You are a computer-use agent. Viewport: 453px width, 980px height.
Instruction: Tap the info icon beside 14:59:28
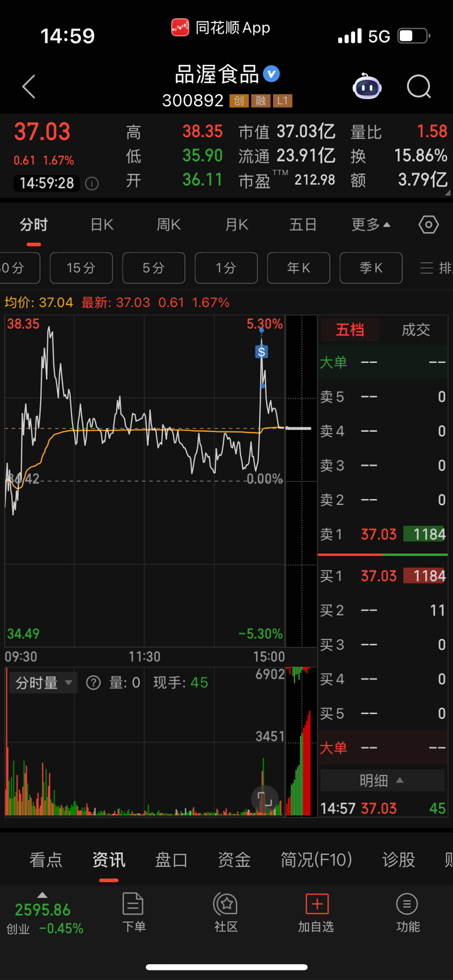tap(92, 183)
